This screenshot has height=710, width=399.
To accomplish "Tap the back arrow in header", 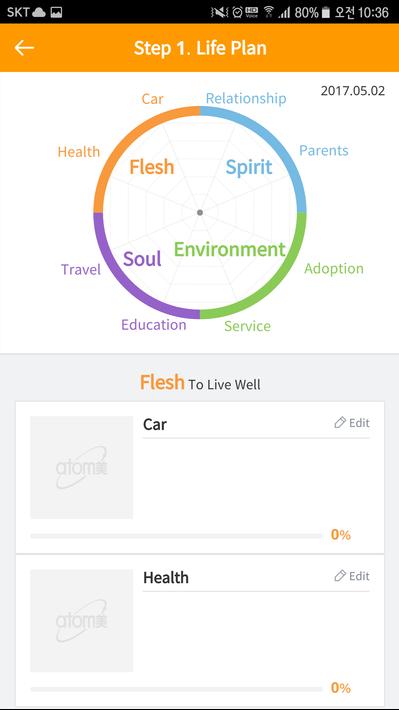I will point(24,48).
